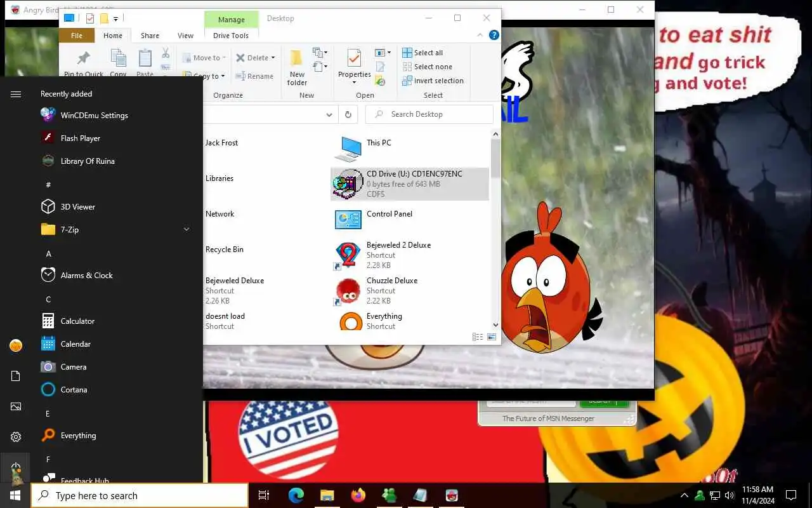Refresh the Explorer folder view
Image resolution: width=812 pixels, height=508 pixels.
point(348,114)
